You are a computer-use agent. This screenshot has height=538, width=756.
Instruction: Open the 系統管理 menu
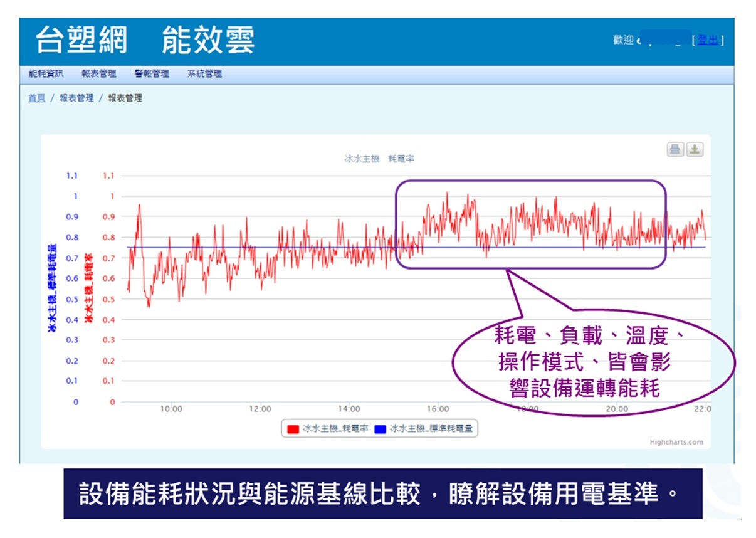[204, 74]
